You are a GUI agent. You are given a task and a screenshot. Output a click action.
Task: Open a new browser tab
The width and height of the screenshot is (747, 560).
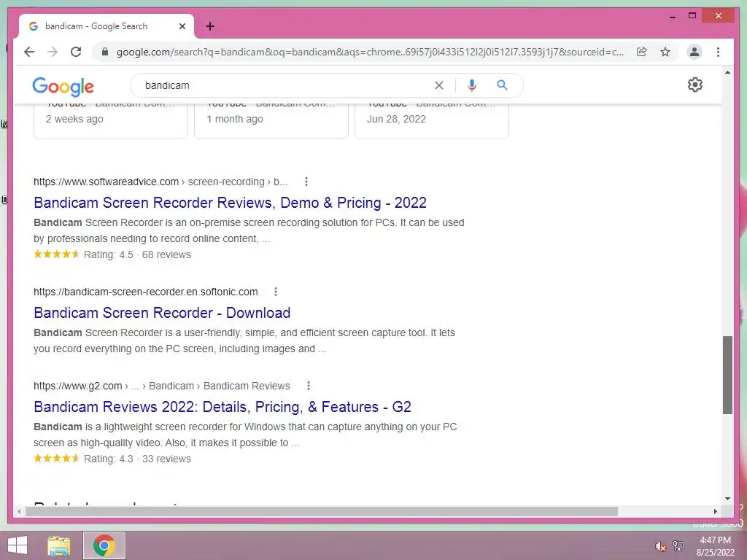(210, 26)
